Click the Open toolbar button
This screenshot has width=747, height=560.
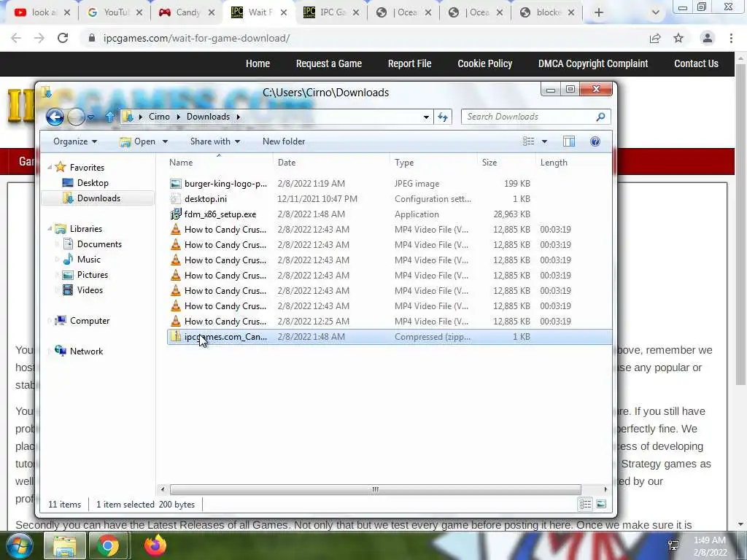(x=138, y=141)
